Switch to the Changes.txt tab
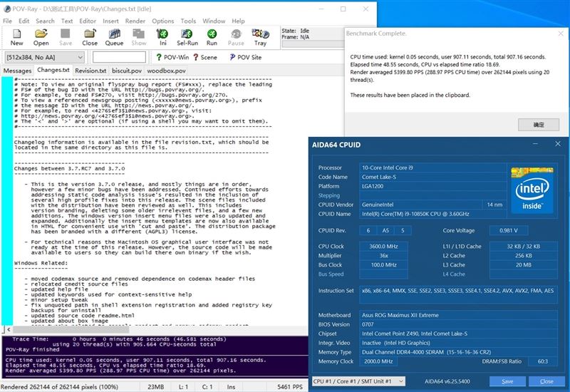 pos(53,70)
